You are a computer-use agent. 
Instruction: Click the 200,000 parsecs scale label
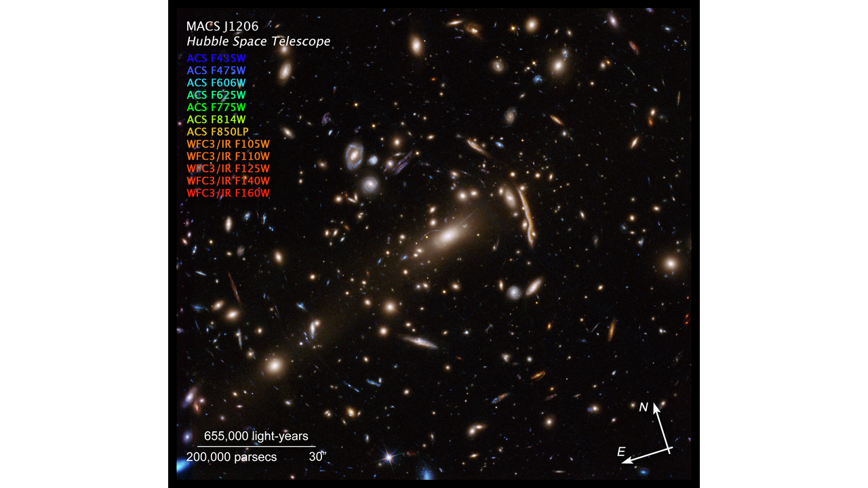click(231, 457)
